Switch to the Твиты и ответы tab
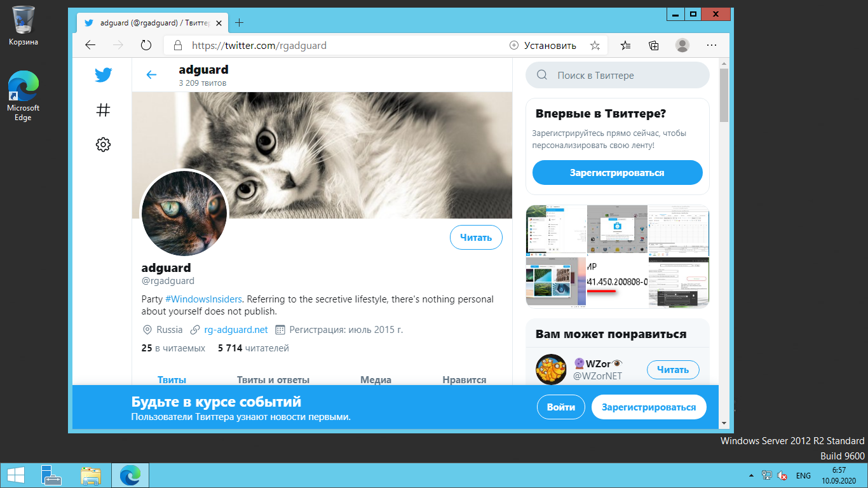This screenshot has height=488, width=868. pyautogui.click(x=273, y=380)
